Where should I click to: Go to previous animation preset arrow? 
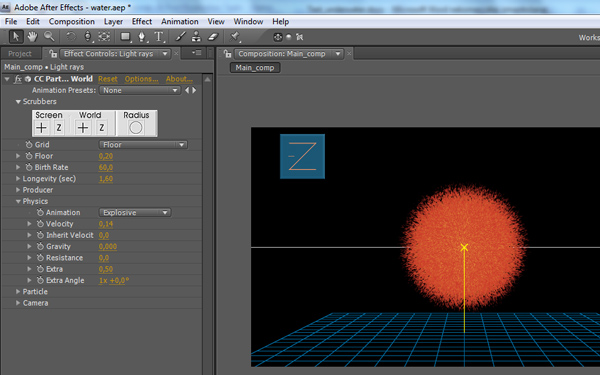pyautogui.click(x=187, y=91)
